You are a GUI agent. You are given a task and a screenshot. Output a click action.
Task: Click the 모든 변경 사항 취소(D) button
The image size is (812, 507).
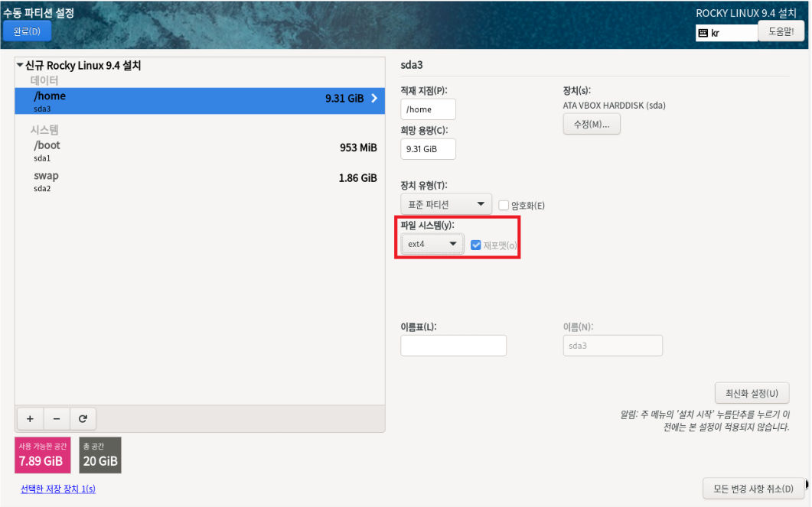[753, 489]
